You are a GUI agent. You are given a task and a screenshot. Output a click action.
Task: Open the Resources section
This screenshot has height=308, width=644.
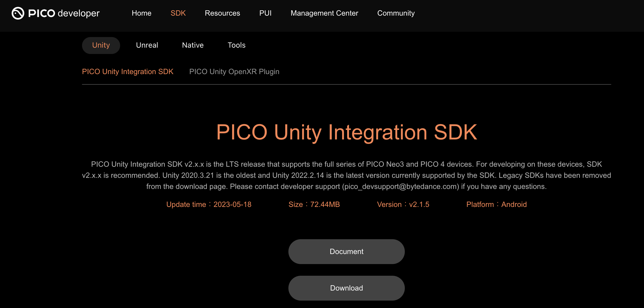[222, 13]
